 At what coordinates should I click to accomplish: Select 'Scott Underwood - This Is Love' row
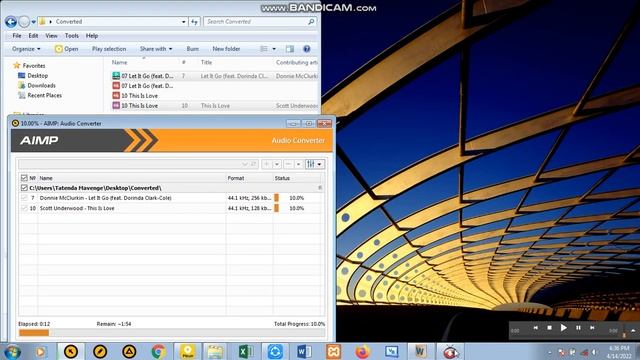point(171,208)
